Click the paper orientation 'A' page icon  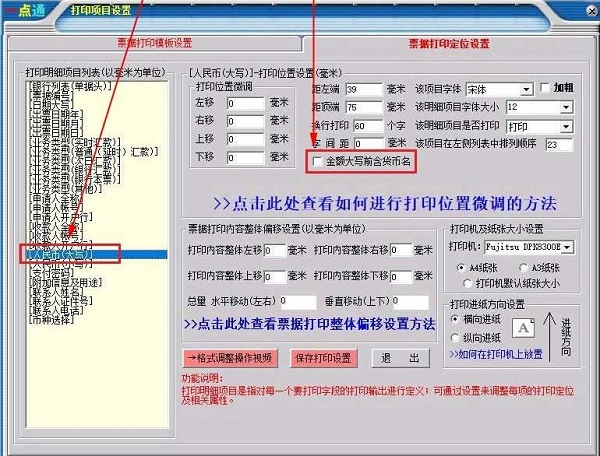point(522,326)
